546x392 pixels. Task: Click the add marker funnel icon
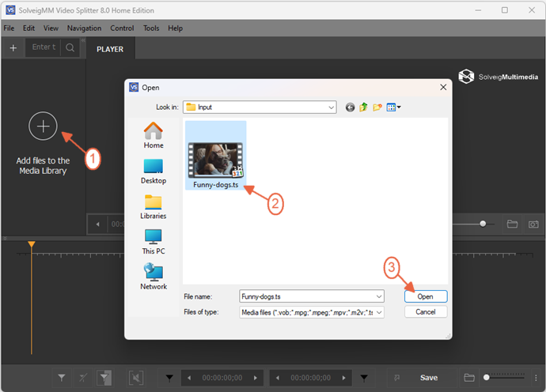tap(62, 378)
